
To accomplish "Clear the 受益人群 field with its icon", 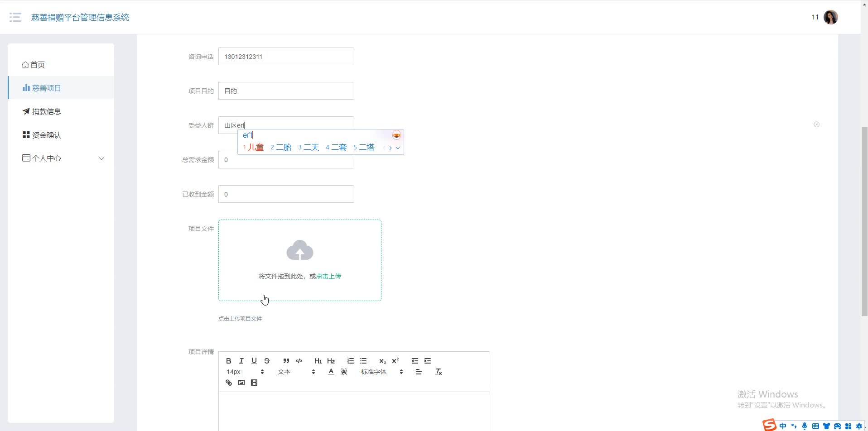I will pyautogui.click(x=816, y=125).
